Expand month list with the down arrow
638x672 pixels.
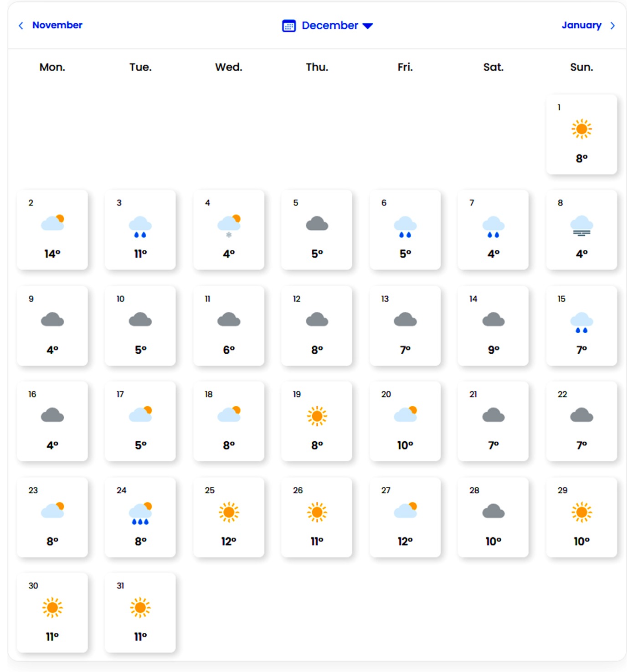click(x=368, y=26)
